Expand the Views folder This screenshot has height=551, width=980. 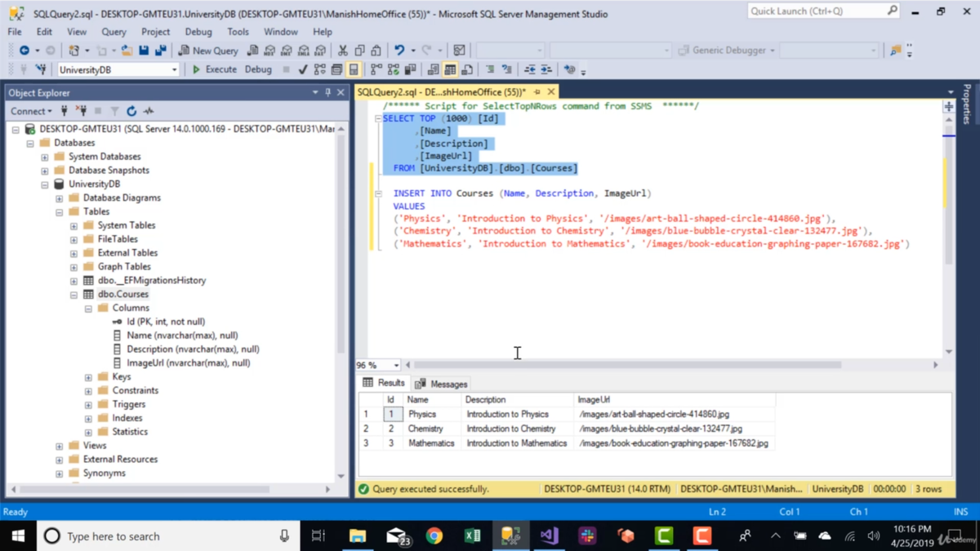point(59,446)
